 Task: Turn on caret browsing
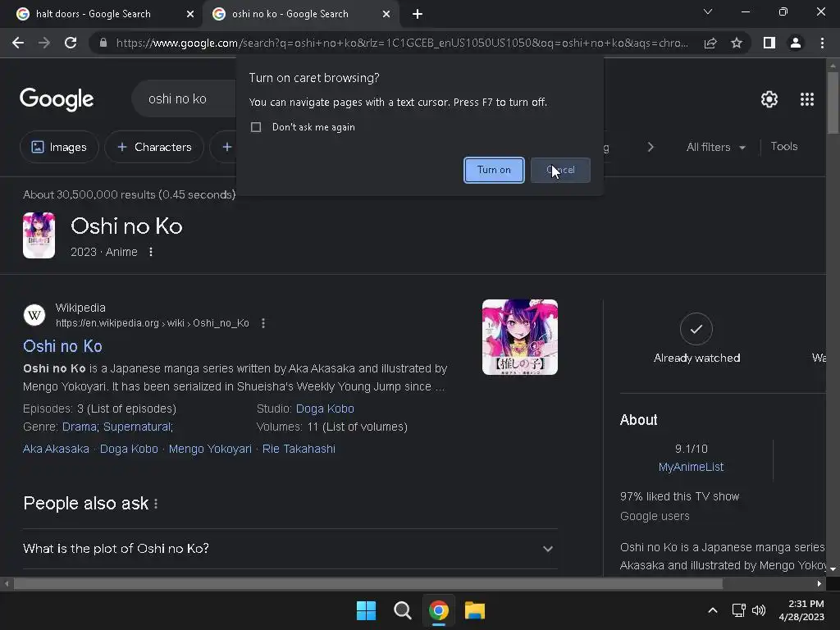point(494,170)
